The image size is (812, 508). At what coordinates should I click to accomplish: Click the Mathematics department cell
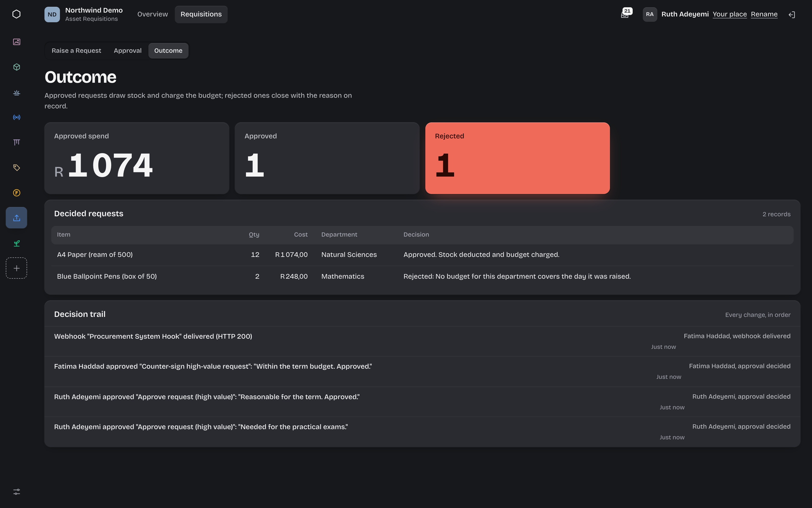pyautogui.click(x=343, y=276)
